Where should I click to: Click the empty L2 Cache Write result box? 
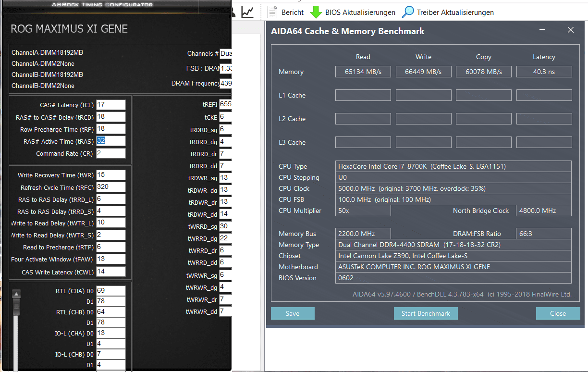(x=423, y=119)
